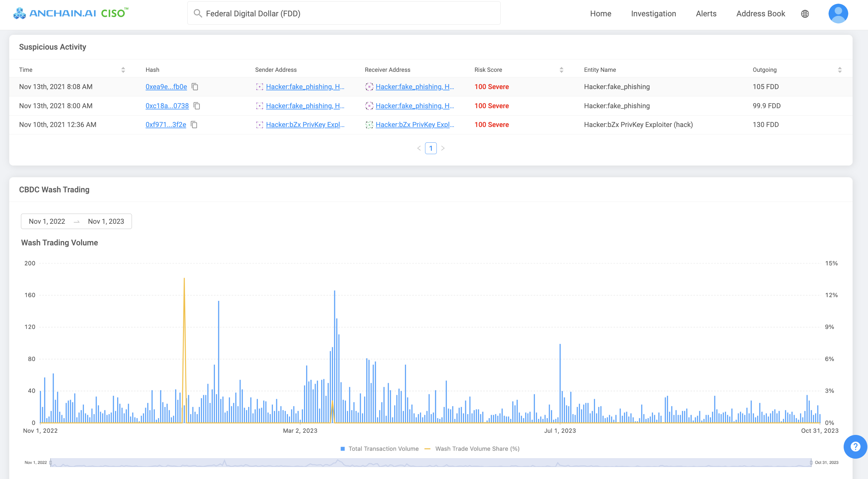Viewport: 868px width, 479px height.
Task: Click the sender avatar icon for Hacker:bZx PrivKey
Action: 260,124
